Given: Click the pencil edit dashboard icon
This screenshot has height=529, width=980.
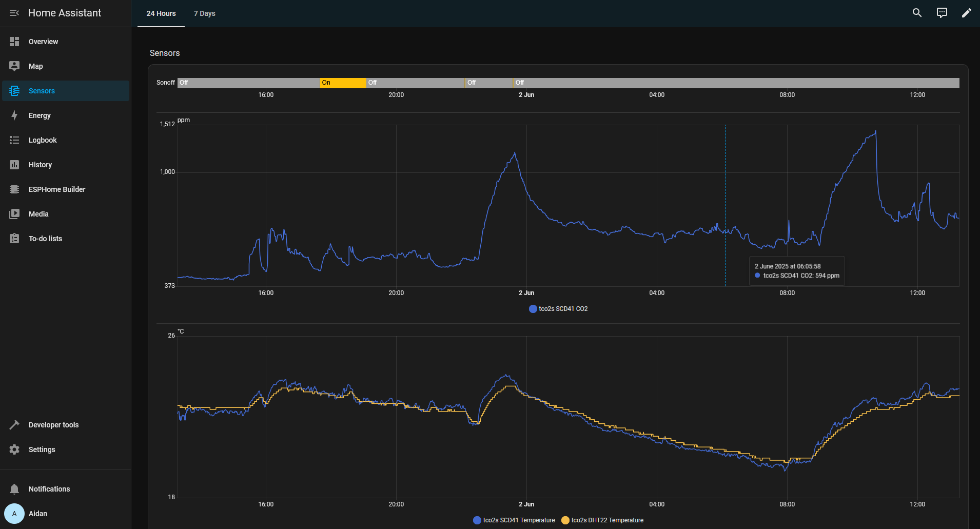Looking at the screenshot, I should coord(966,13).
